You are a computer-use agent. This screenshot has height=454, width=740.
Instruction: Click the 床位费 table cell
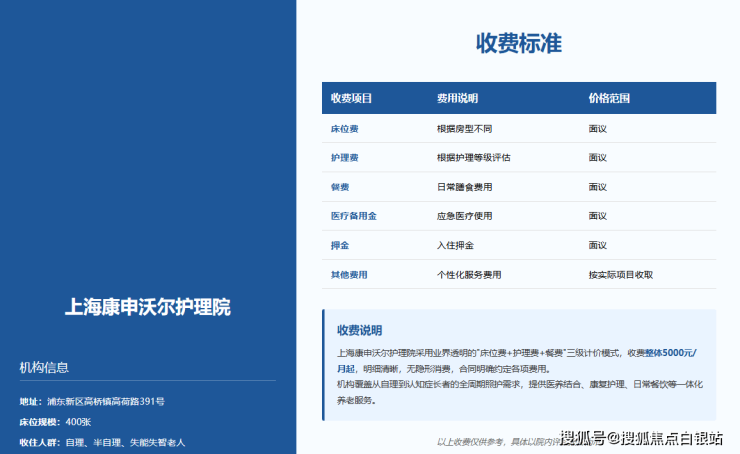click(345, 129)
